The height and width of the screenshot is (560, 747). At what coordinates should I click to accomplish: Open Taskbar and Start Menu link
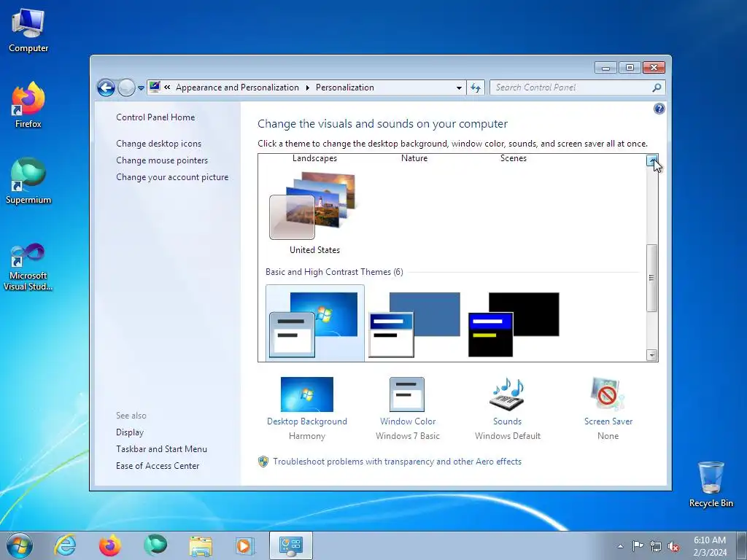pyautogui.click(x=161, y=449)
